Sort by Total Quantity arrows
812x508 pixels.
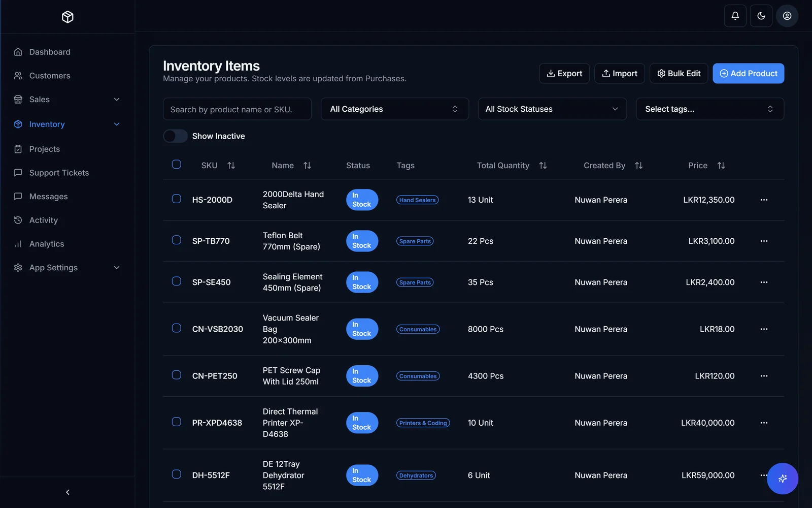[543, 166]
